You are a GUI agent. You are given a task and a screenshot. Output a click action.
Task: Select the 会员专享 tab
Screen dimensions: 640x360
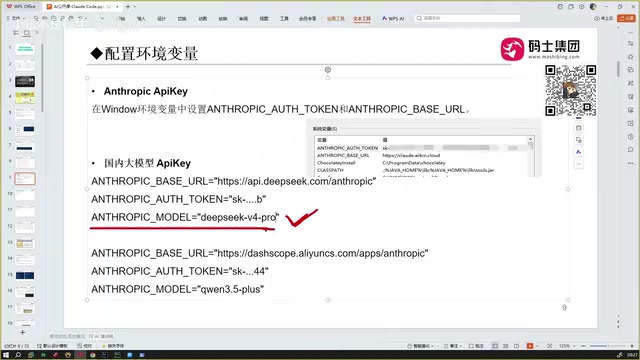(307, 19)
